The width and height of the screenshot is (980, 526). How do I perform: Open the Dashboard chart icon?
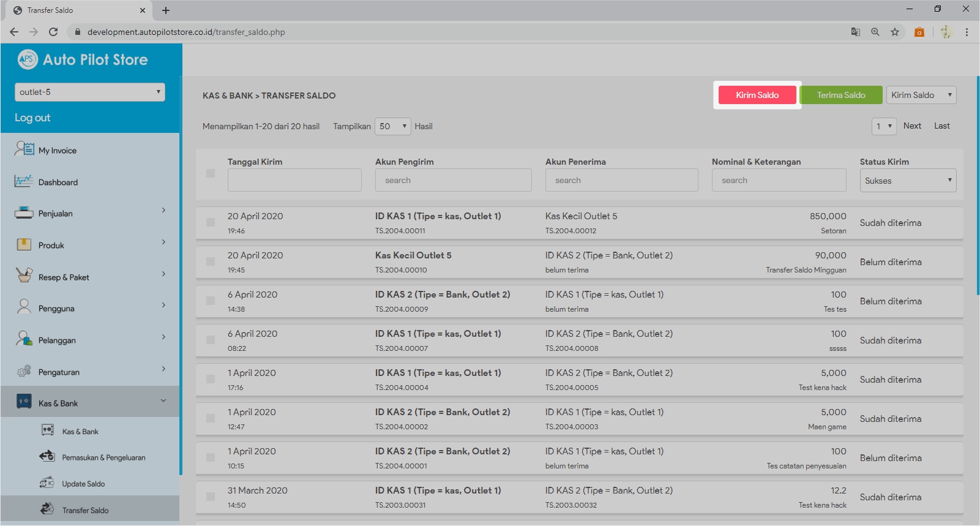(x=24, y=181)
